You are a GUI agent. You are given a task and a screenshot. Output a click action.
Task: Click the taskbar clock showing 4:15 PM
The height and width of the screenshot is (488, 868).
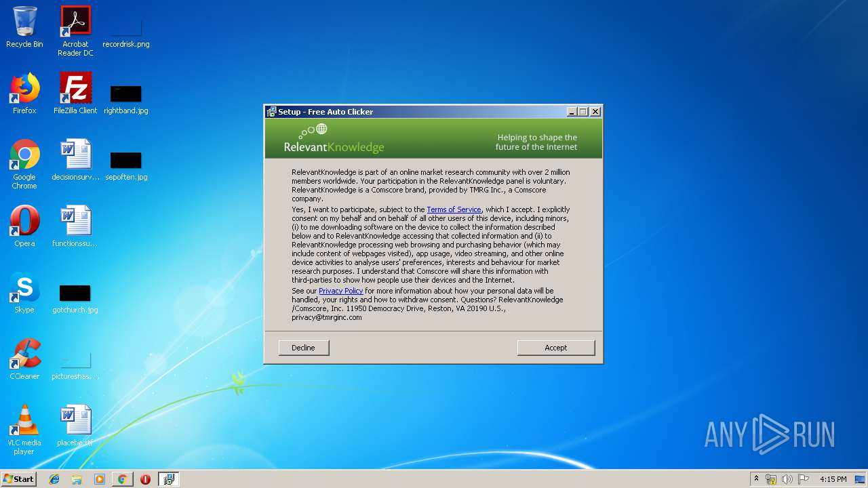(x=833, y=479)
